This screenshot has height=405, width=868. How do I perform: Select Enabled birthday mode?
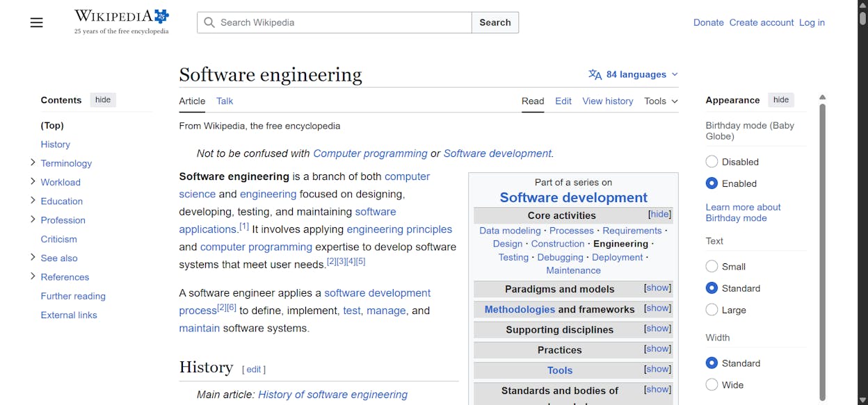[712, 183]
